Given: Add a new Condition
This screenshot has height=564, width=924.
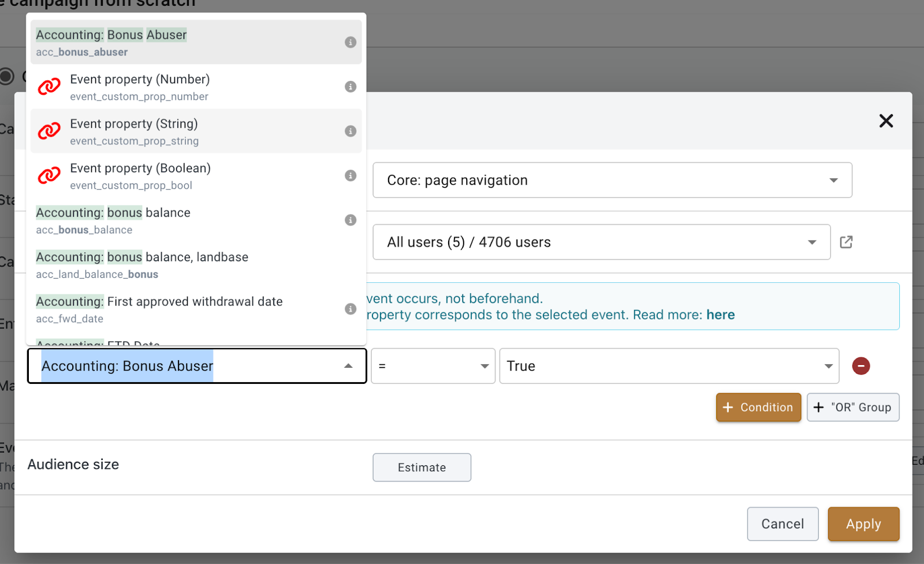Looking at the screenshot, I should 758,408.
